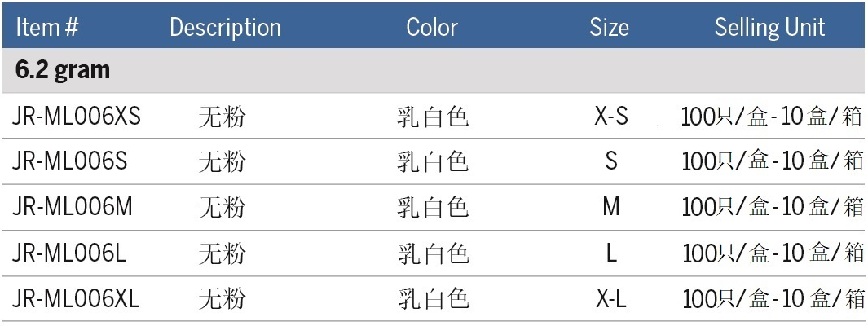The height and width of the screenshot is (326, 868).
Task: Click item number JR-ML006XL
Action: click(76, 299)
